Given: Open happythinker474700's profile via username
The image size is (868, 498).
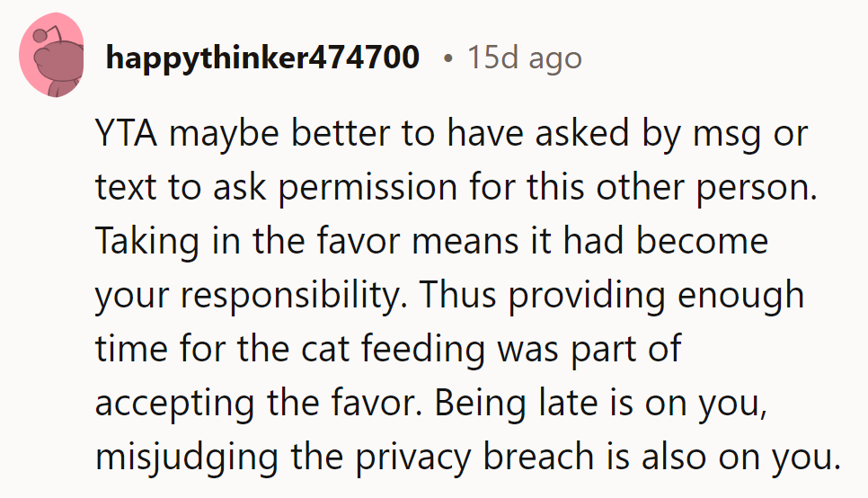Looking at the screenshot, I should (262, 57).
